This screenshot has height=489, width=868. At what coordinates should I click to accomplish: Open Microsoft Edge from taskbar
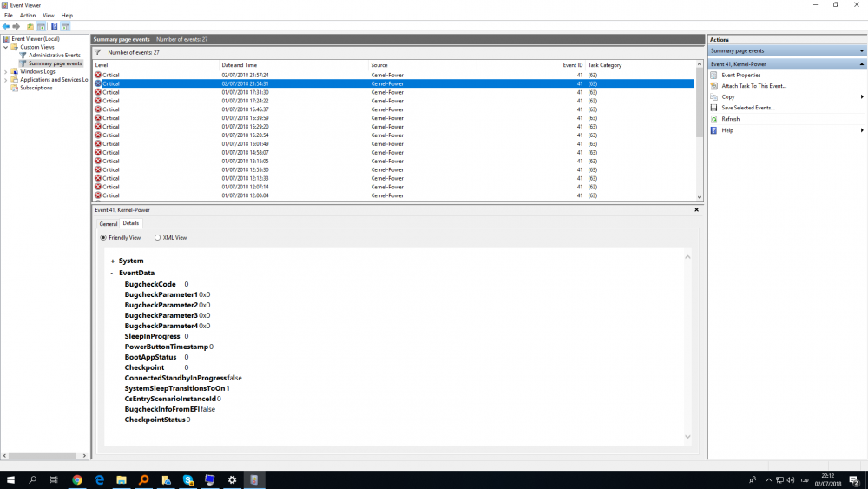coord(99,479)
